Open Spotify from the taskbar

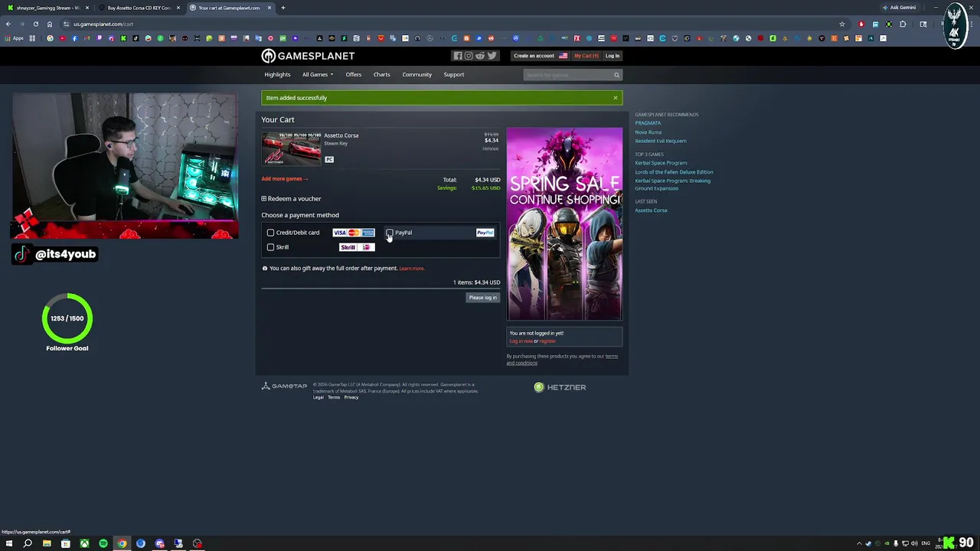pos(103,543)
